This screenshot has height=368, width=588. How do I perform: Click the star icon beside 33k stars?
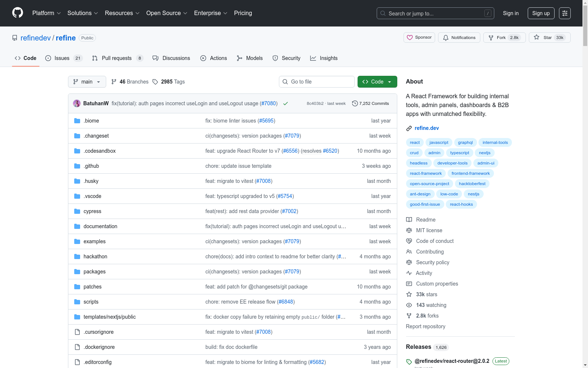coord(409,294)
